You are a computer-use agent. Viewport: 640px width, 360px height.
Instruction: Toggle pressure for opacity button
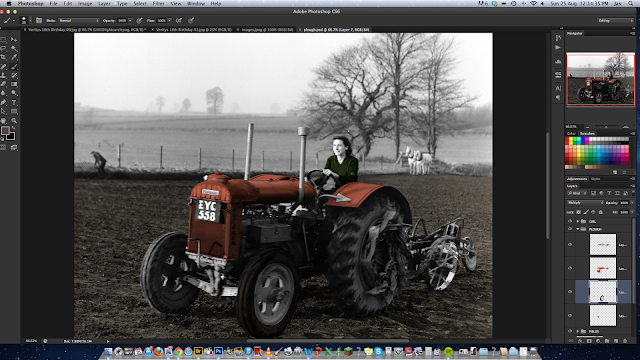140,20
